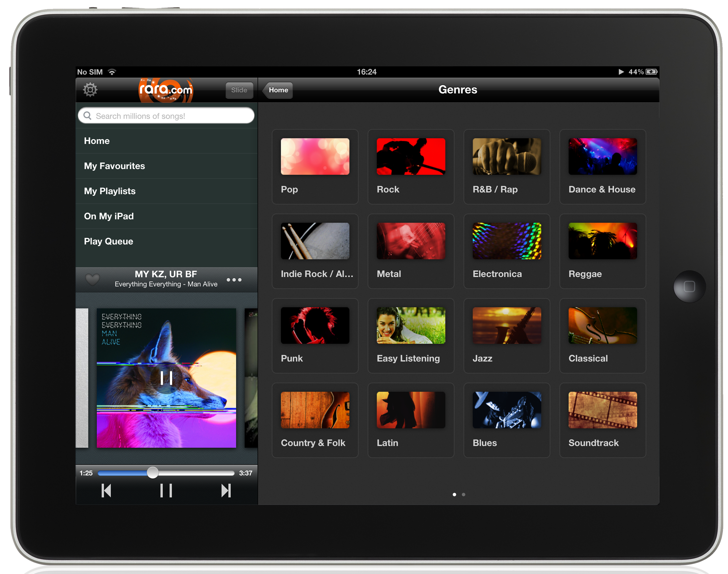Open the settings gear icon
728x574 pixels.
tap(90, 90)
